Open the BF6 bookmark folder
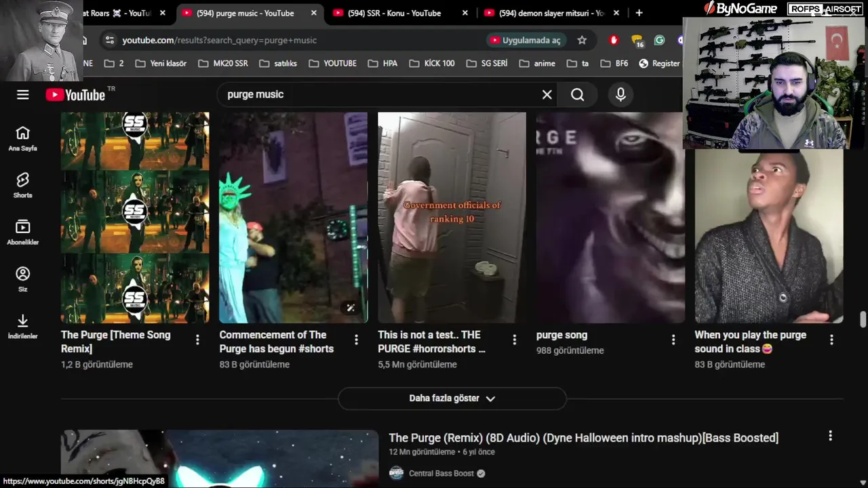Viewport: 868px width, 488px height. pos(614,63)
